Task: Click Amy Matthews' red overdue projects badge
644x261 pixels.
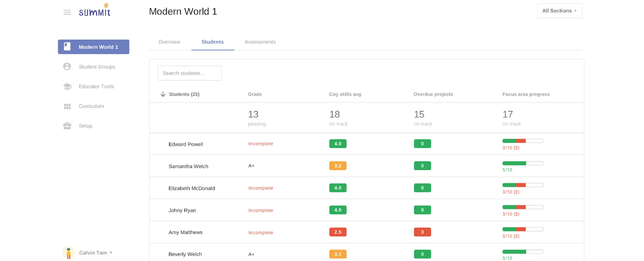Action: (422, 232)
